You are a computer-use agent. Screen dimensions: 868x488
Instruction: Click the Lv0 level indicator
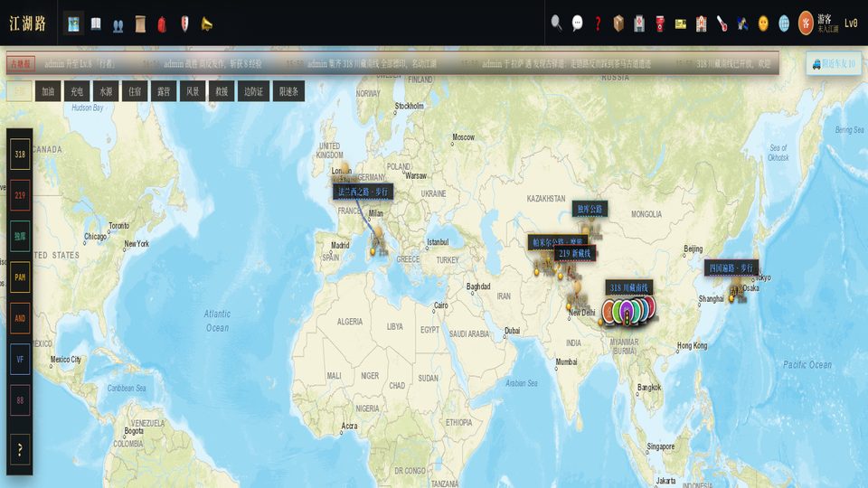[x=850, y=23]
